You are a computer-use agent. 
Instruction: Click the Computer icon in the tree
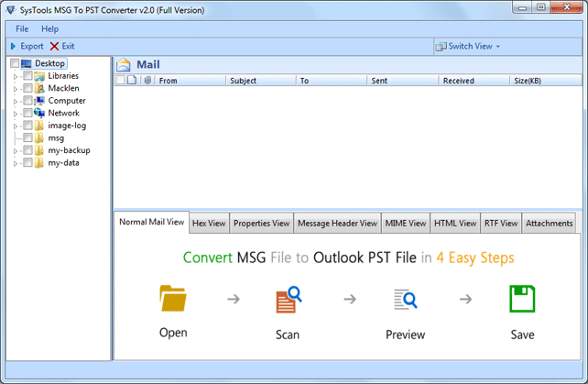click(39, 101)
